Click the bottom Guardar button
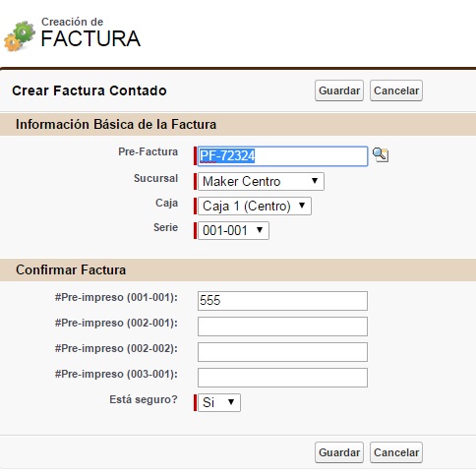Screen dimensions: 476x476 click(x=339, y=452)
